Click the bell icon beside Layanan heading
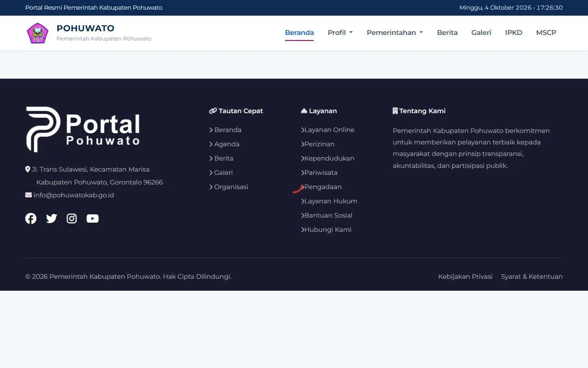 tap(304, 111)
